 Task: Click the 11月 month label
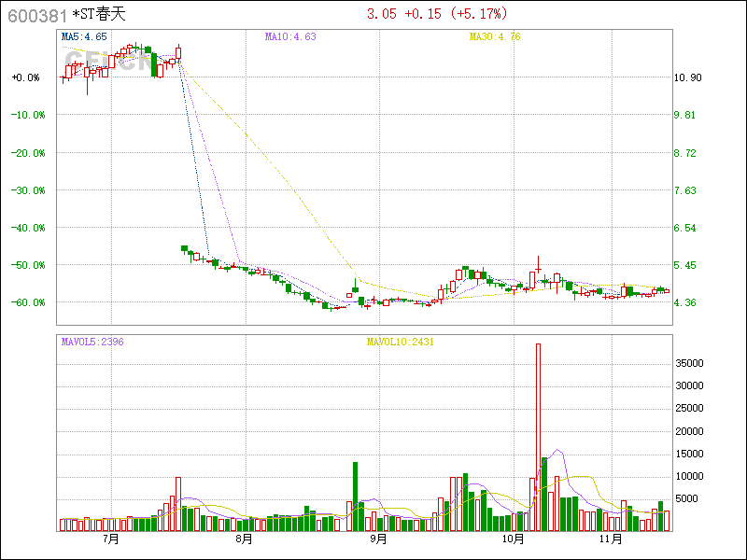click(611, 539)
